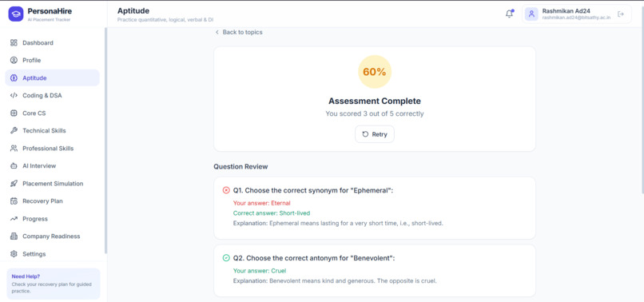The height and width of the screenshot is (302, 644).
Task: Click the Settings gear icon
Action: pos(14,254)
